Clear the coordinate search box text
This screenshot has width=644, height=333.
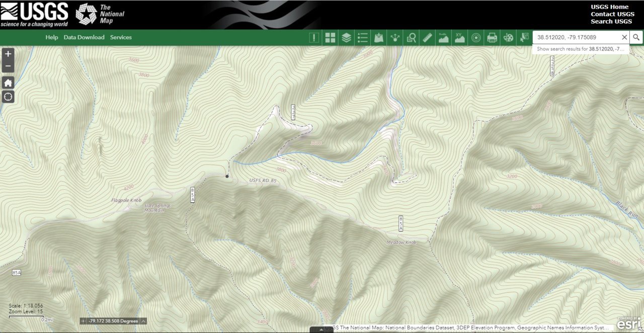pos(624,37)
